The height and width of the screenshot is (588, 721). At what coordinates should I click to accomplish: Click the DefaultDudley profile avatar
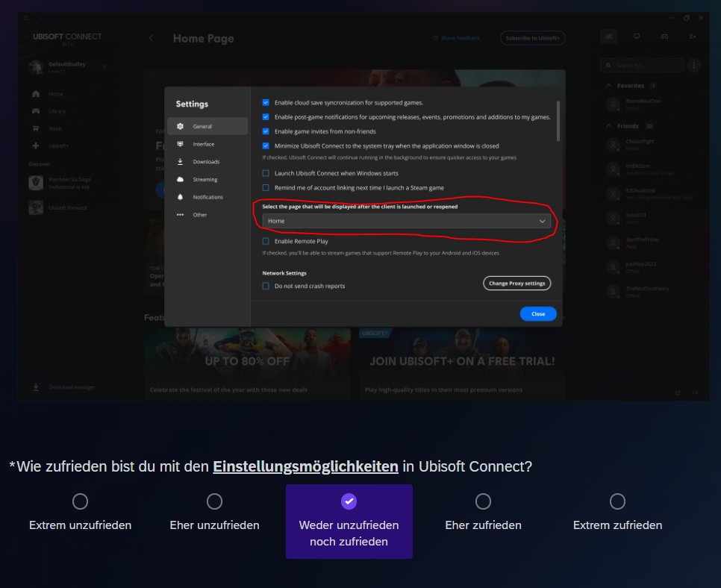[35, 67]
